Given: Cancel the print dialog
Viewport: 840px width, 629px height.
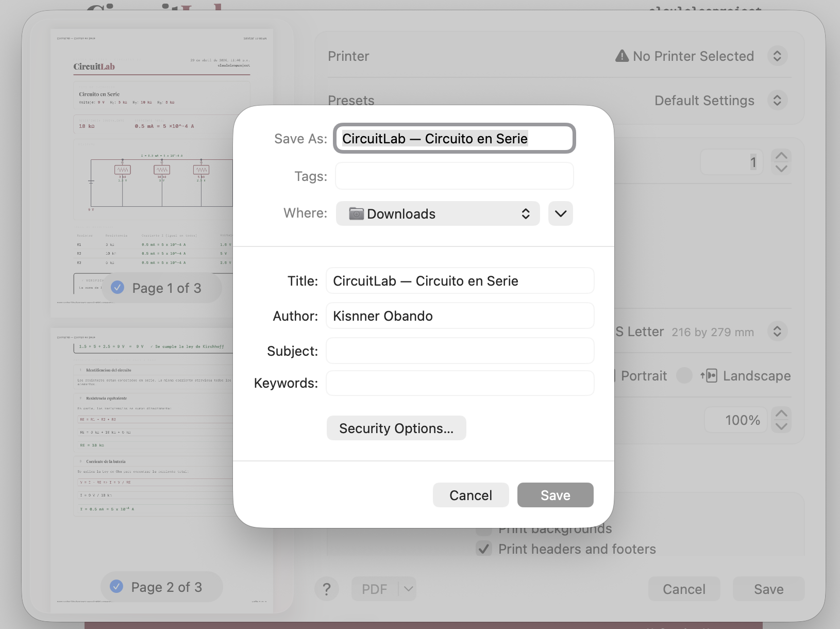Looking at the screenshot, I should coord(684,589).
